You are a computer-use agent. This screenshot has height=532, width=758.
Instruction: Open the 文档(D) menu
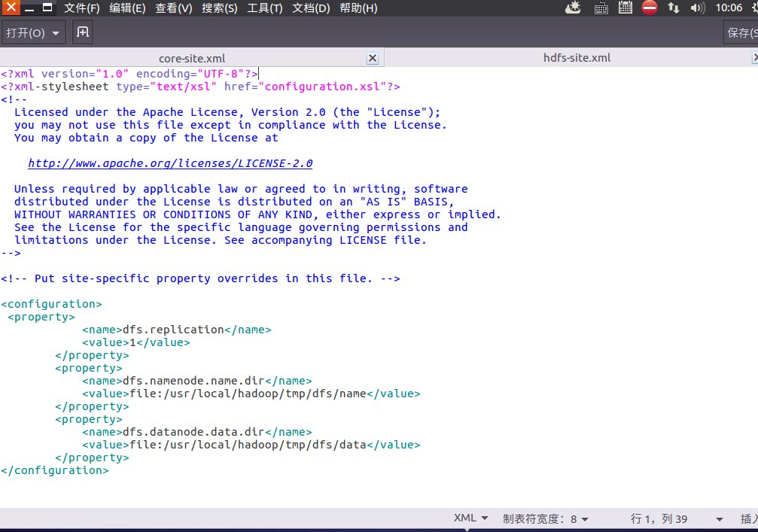(311, 8)
